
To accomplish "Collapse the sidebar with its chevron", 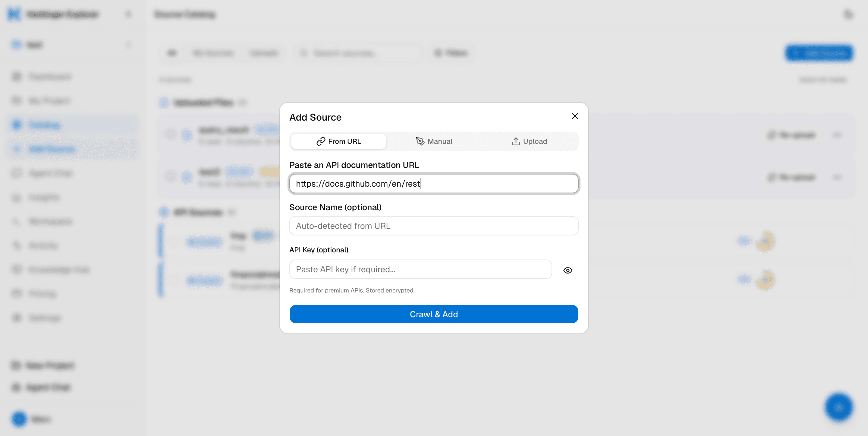I will 128,14.
